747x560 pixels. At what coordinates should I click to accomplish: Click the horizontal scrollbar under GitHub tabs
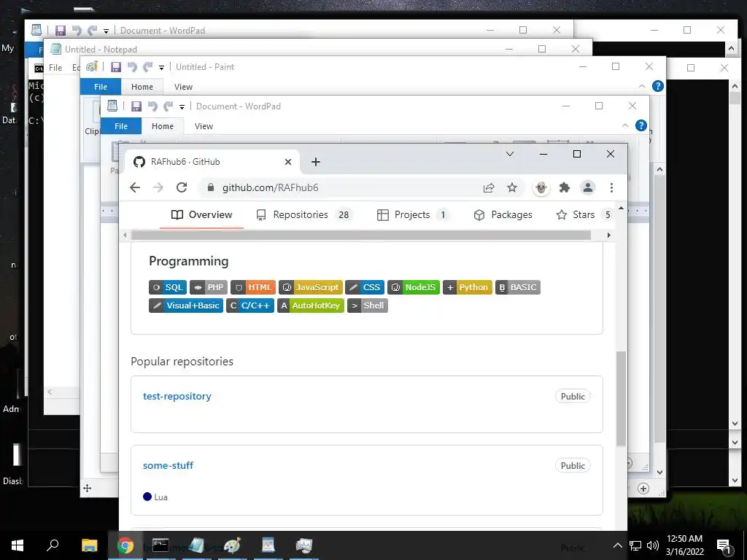click(x=360, y=236)
